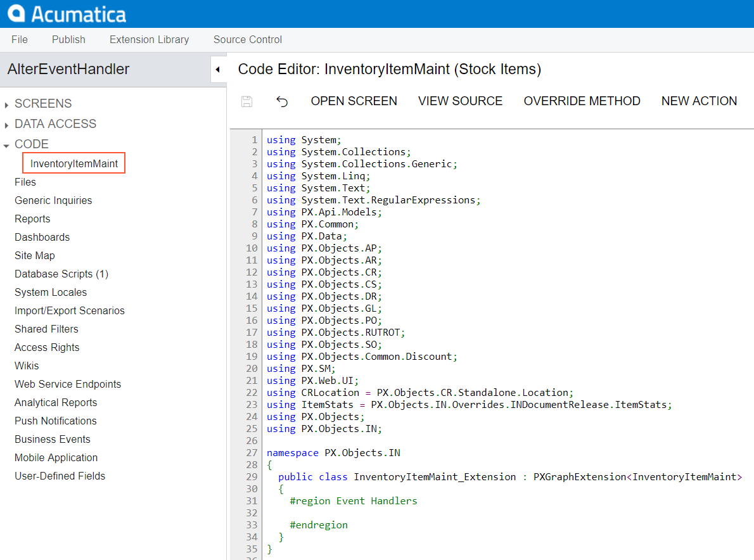Select InventoryItemMaint in the CODE tree

coord(74,163)
